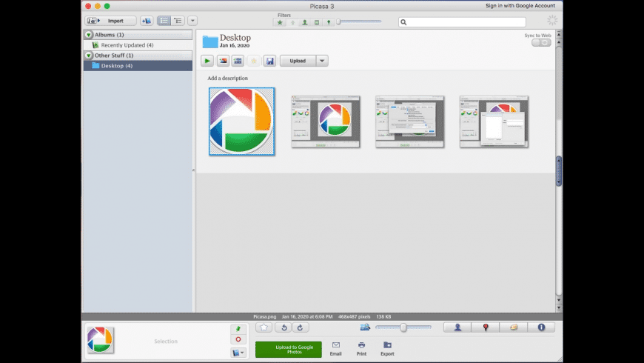Toggle the Sync to Web switch

point(541,43)
